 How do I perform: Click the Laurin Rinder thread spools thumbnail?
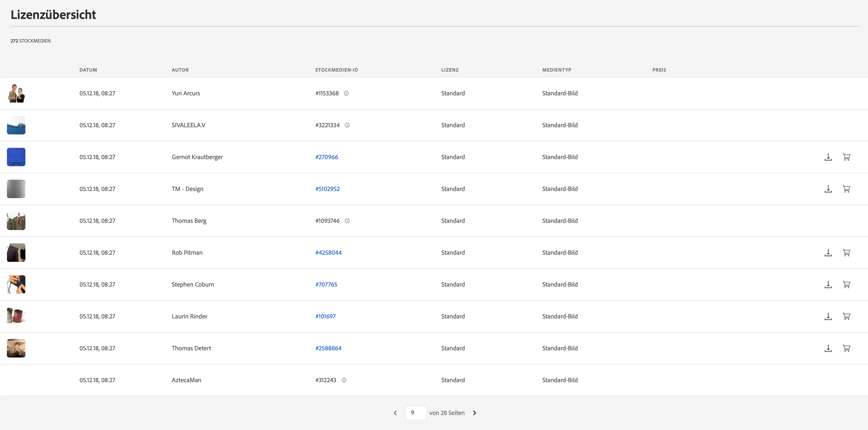[16, 316]
